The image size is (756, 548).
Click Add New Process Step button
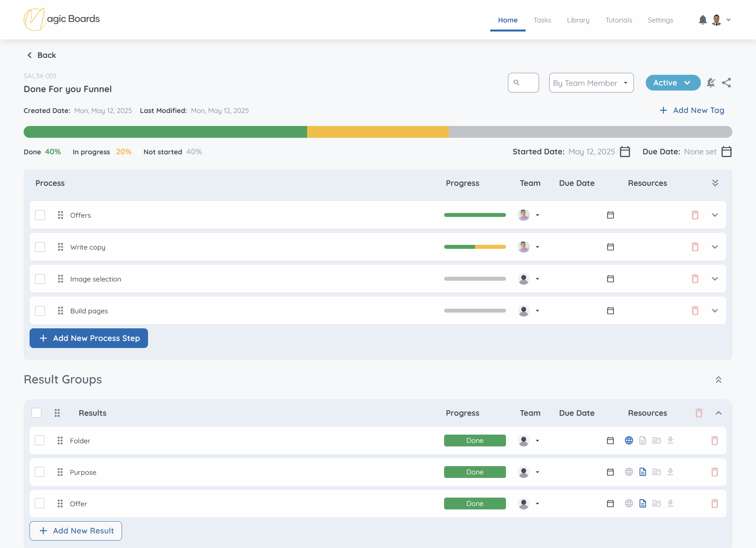[89, 338]
